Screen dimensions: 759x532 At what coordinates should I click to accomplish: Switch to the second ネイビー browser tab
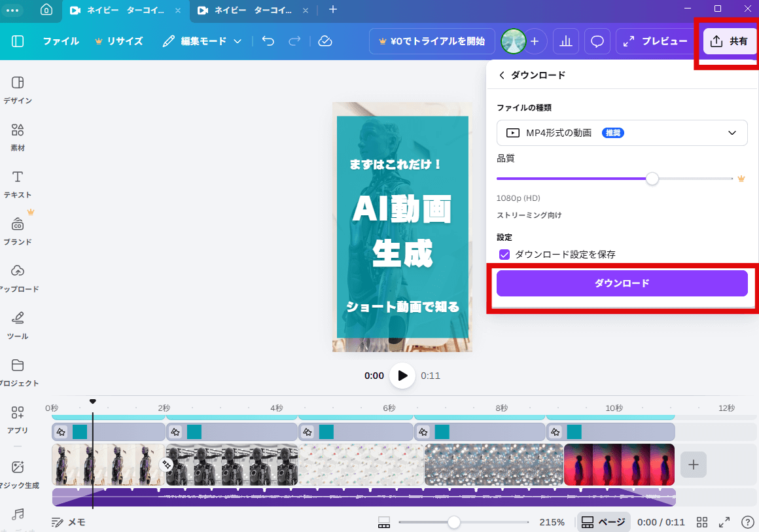(x=242, y=10)
